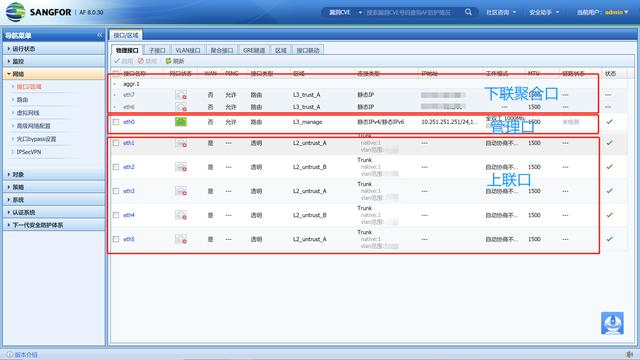Open the eth1 interface link
The image size is (640, 360).
(129, 143)
